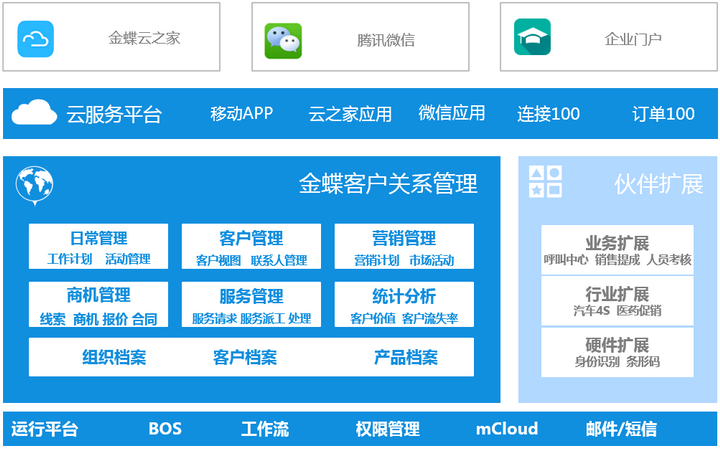Screen dimensions: 720x449
Task: Open the 营销管理 module heading
Action: [404, 238]
